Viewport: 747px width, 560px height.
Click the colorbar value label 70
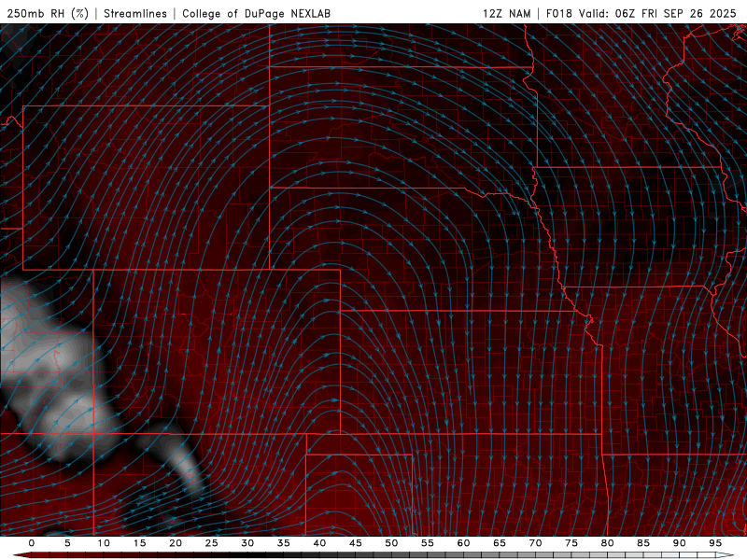pos(535,543)
